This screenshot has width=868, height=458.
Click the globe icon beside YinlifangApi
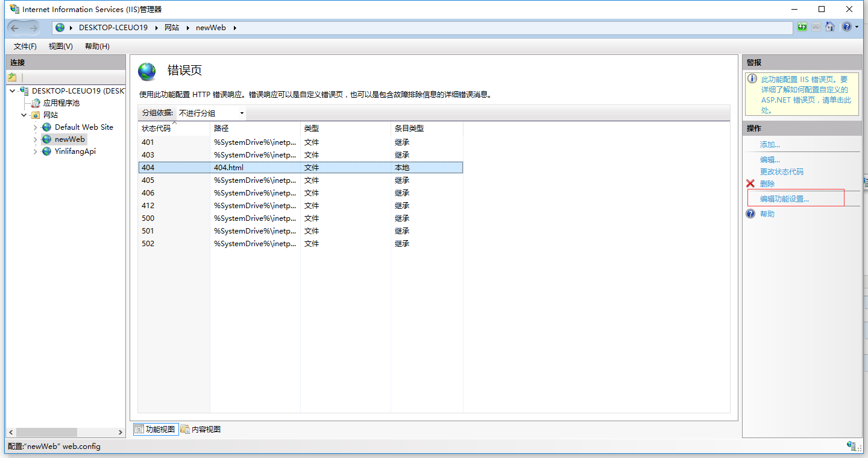tap(47, 151)
